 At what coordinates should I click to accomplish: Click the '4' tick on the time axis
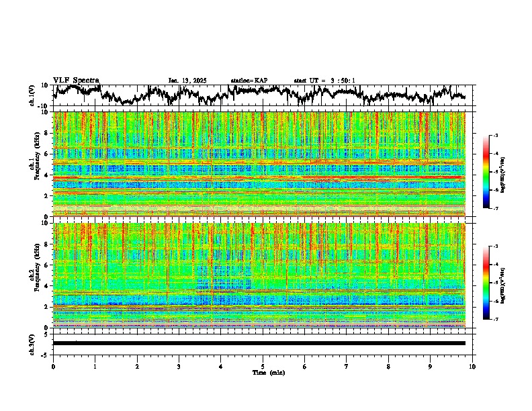click(x=221, y=367)
